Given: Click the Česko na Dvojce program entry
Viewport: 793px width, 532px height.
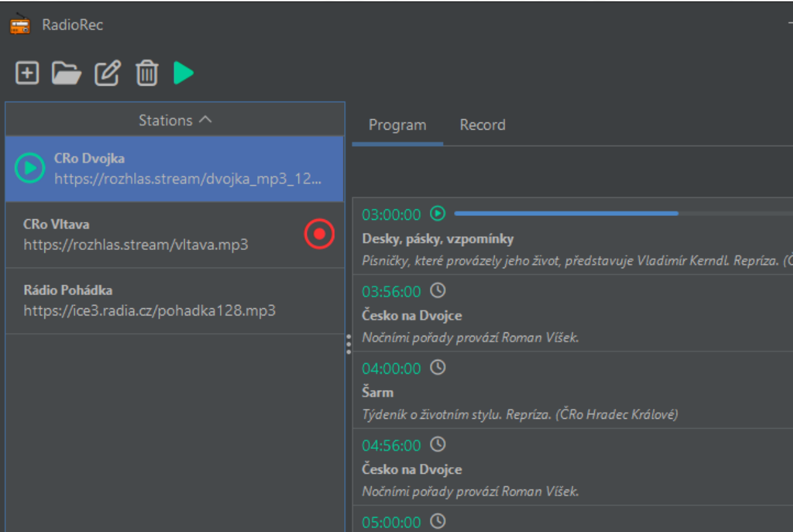Looking at the screenshot, I should point(419,314).
